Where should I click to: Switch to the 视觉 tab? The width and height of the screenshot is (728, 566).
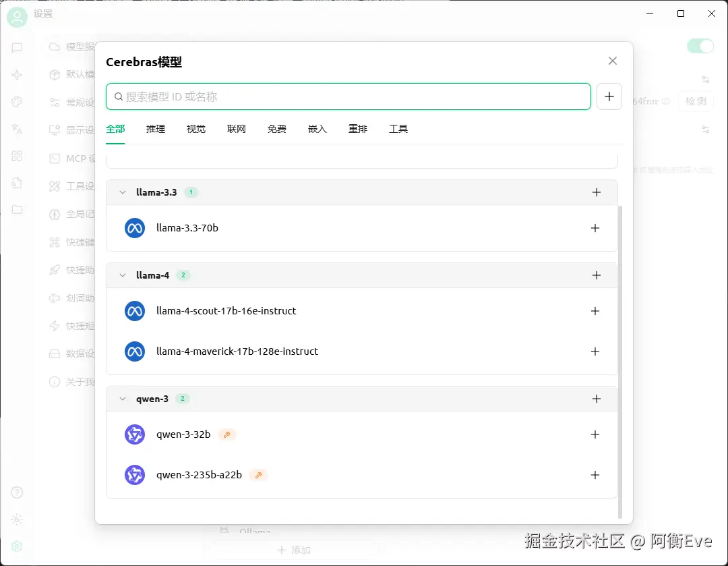[196, 129]
